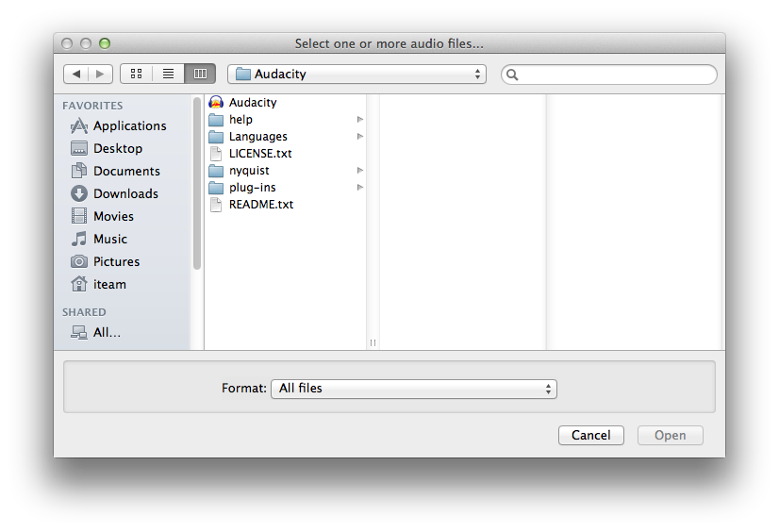Image resolution: width=779 pixels, height=532 pixels.
Task: Expand the nyquist folder arrow
Action: click(x=360, y=171)
